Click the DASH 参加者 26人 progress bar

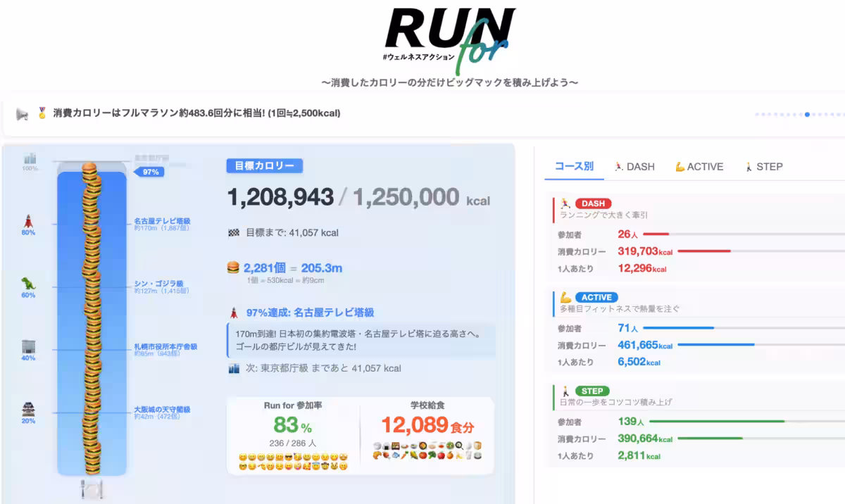coord(744,234)
